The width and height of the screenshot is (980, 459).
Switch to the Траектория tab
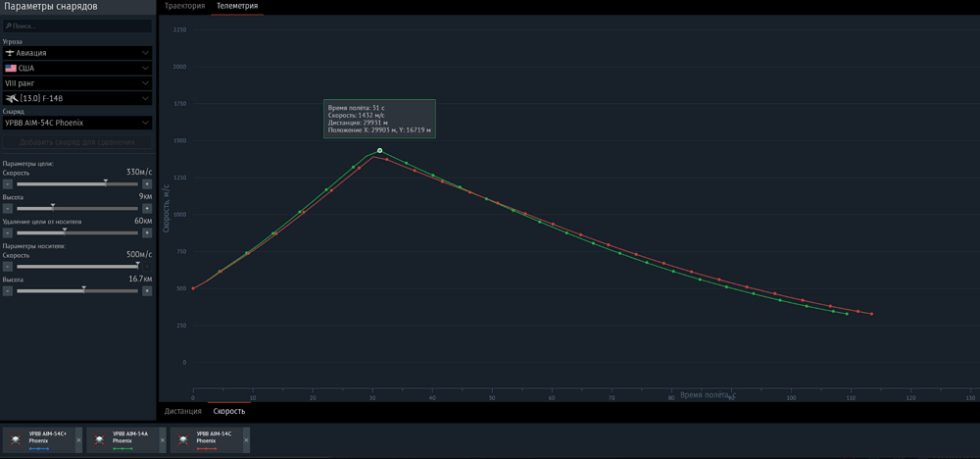click(184, 6)
